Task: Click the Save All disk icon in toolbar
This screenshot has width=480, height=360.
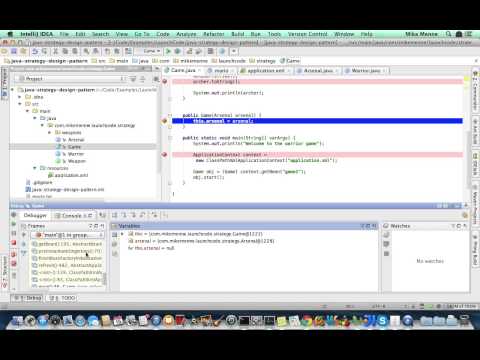Action: 14,51
